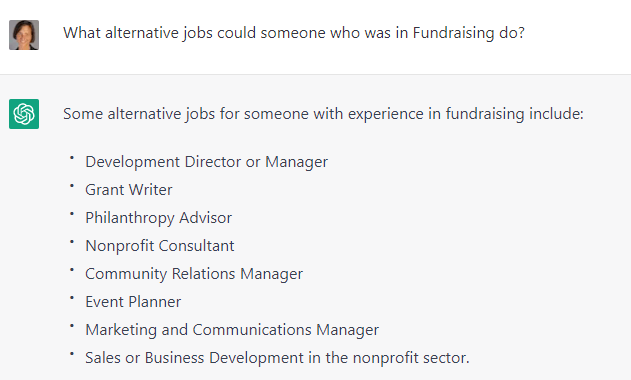Click the intro sentence about alternative jobs

[323, 114]
